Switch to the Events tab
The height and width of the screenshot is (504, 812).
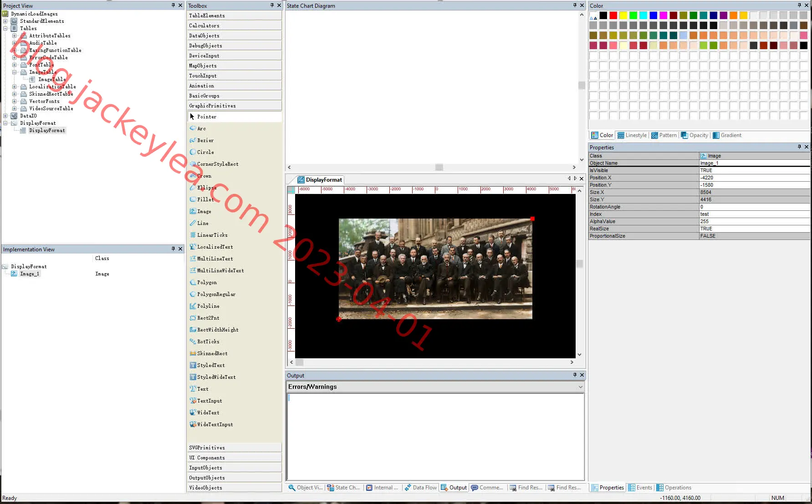pyautogui.click(x=640, y=488)
